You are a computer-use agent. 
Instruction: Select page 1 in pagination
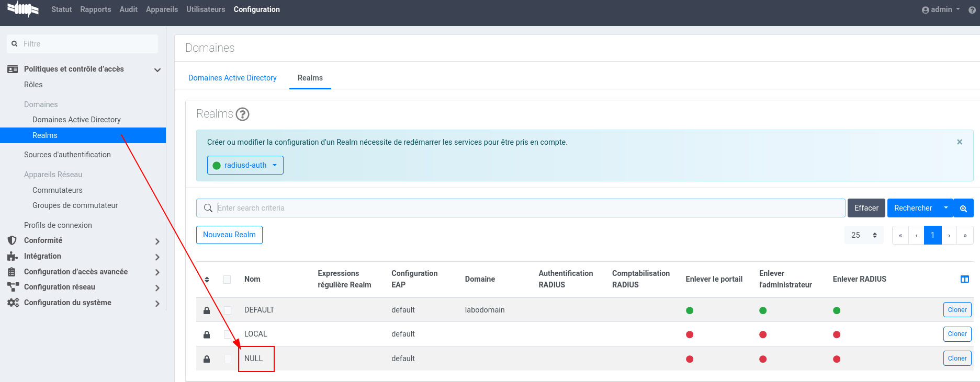tap(933, 235)
